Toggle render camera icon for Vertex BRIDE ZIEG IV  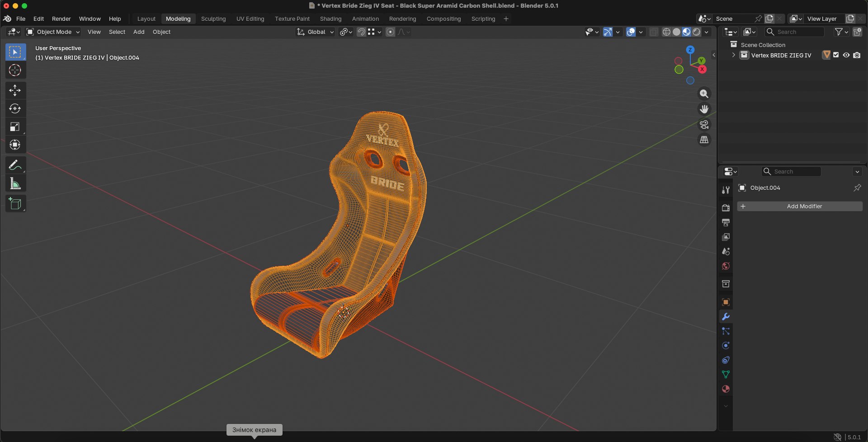(x=857, y=55)
